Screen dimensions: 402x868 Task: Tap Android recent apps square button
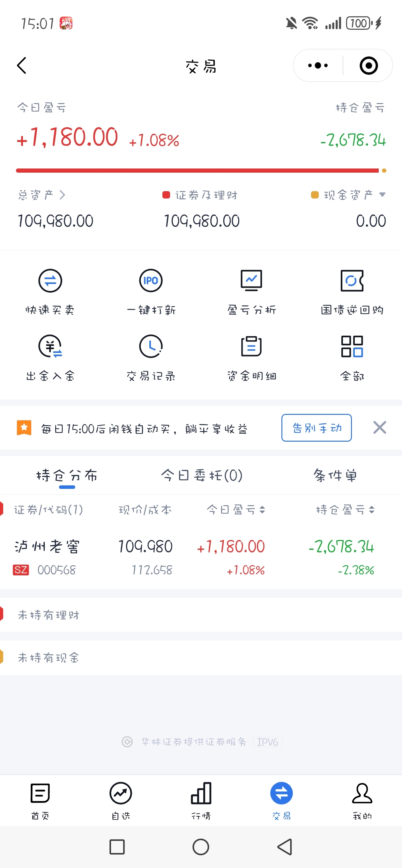click(117, 847)
